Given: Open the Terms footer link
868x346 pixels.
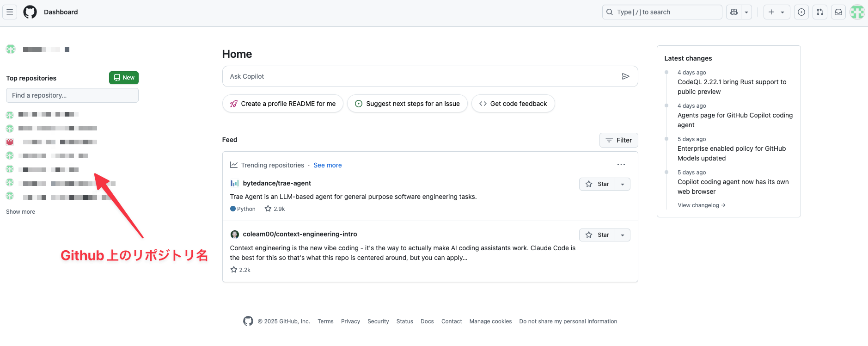Looking at the screenshot, I should (325, 321).
